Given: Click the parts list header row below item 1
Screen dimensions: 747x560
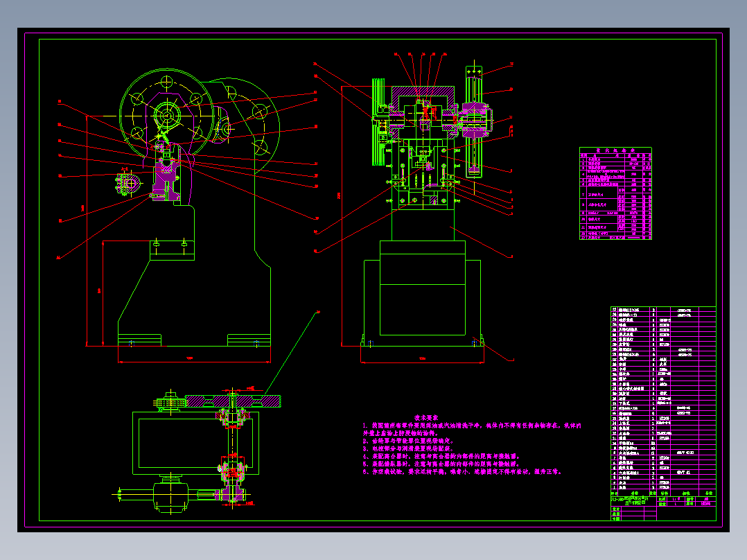Looking at the screenshot, I should [x=663, y=493].
